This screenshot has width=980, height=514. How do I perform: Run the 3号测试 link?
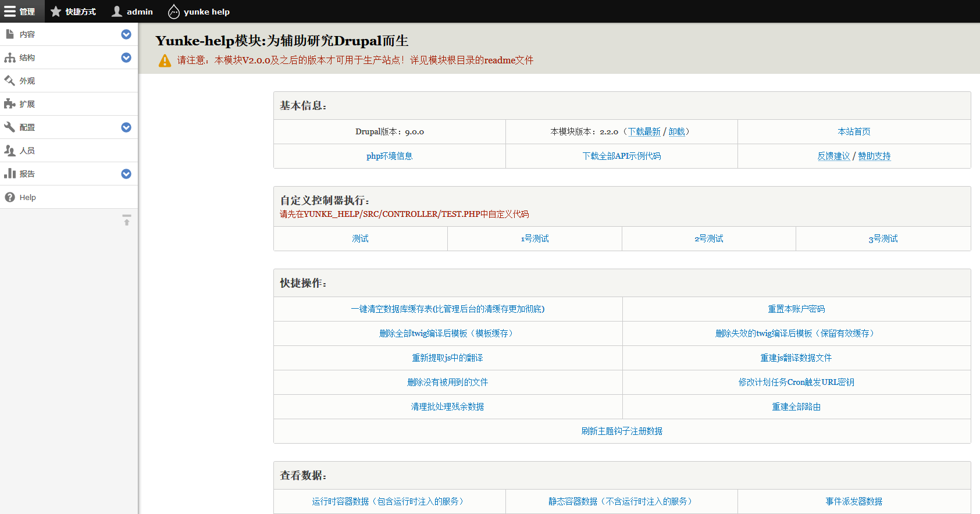pos(883,239)
